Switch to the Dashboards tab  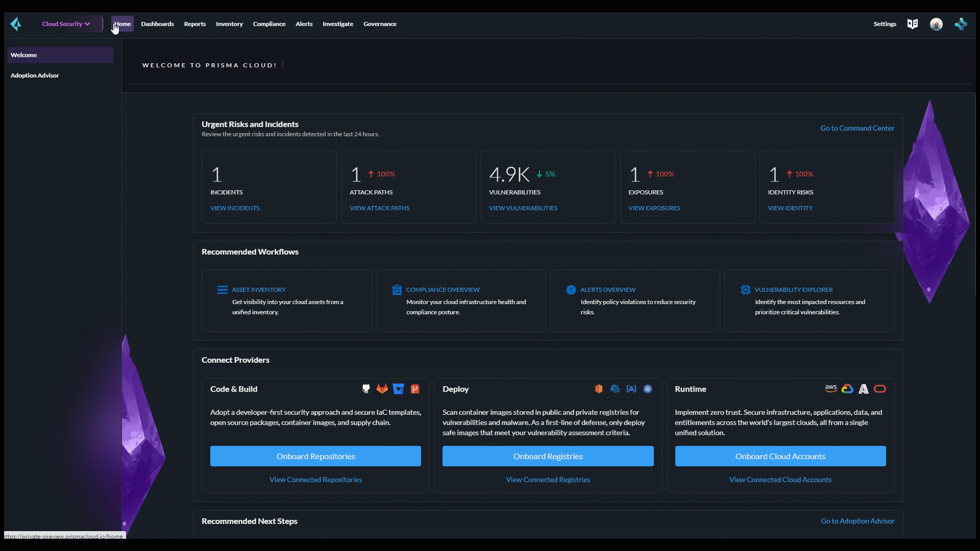point(157,23)
